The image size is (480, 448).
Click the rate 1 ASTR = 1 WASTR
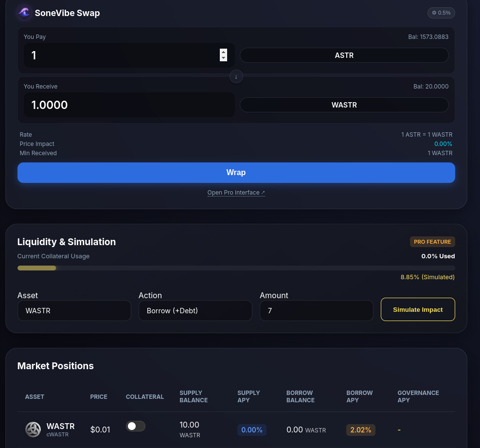(x=427, y=135)
